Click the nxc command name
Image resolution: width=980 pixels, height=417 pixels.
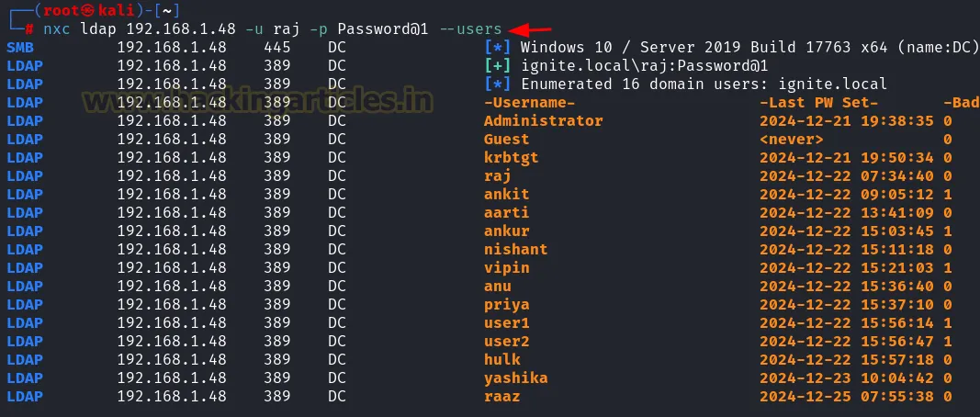pos(56,29)
